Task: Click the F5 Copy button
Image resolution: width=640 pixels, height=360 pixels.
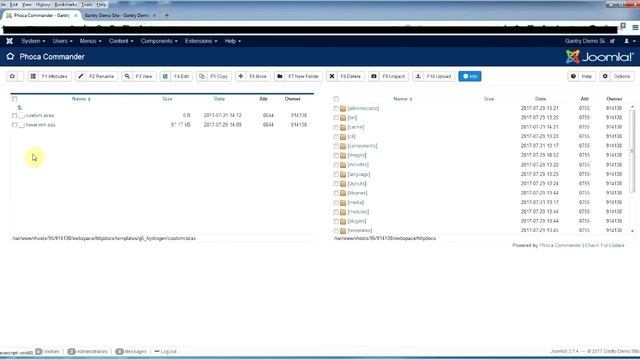Action: (213, 76)
